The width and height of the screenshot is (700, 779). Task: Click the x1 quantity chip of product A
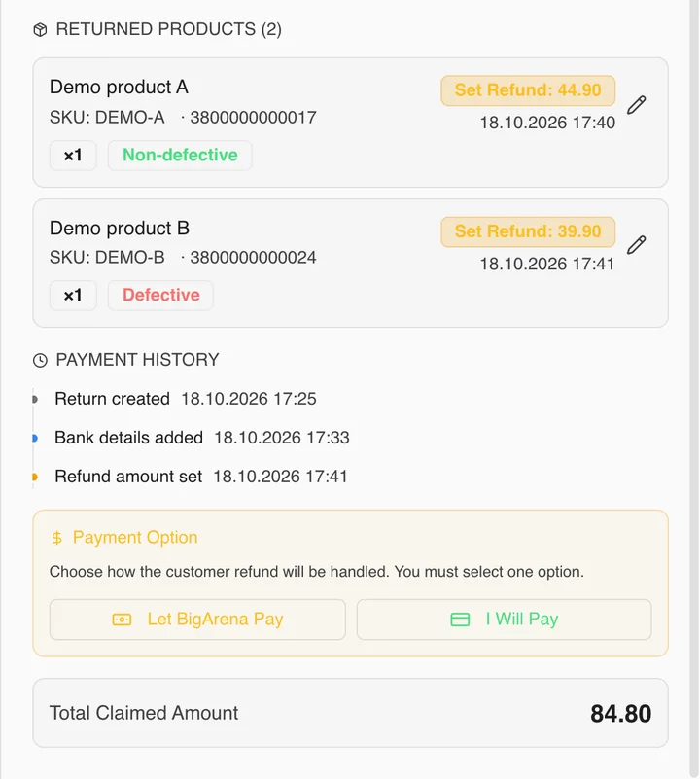[x=73, y=156]
